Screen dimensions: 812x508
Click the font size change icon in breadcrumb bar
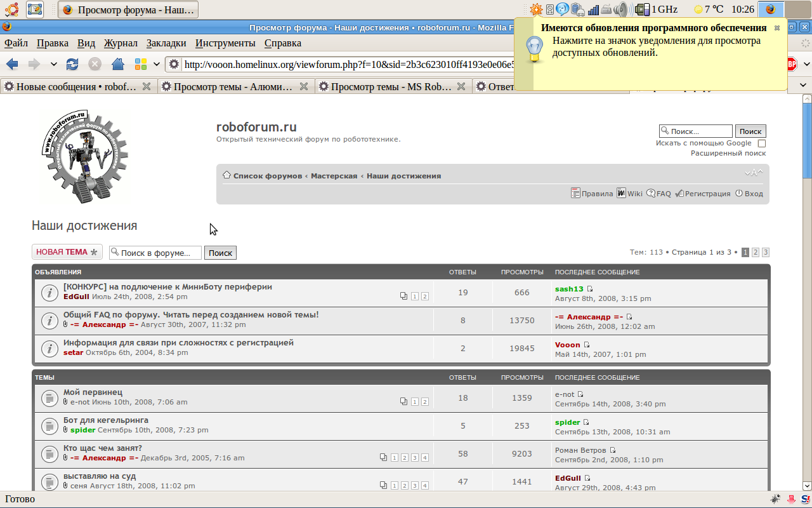(x=754, y=173)
